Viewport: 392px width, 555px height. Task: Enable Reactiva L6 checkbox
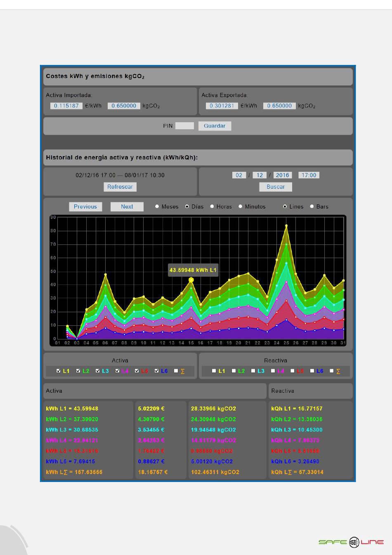[x=312, y=371]
